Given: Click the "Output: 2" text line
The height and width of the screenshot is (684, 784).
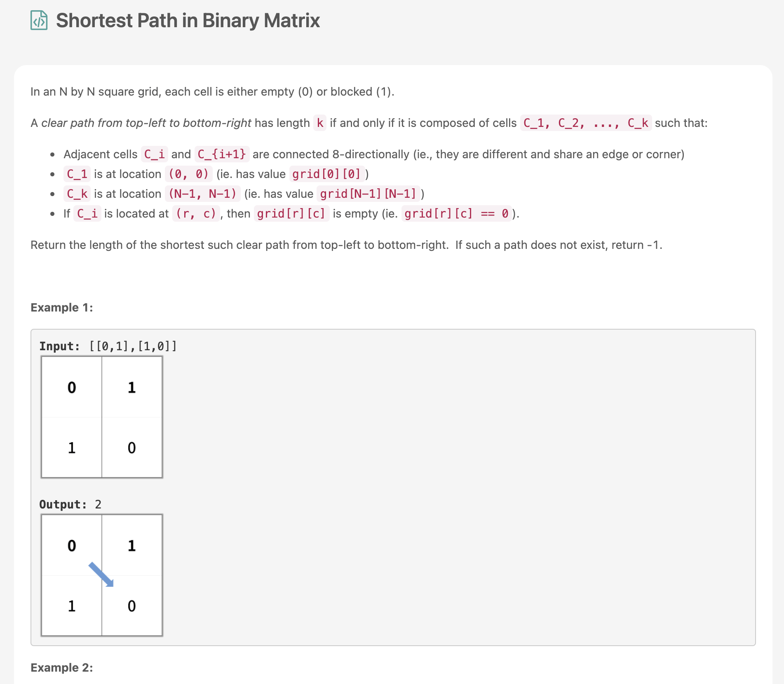Looking at the screenshot, I should (x=70, y=504).
